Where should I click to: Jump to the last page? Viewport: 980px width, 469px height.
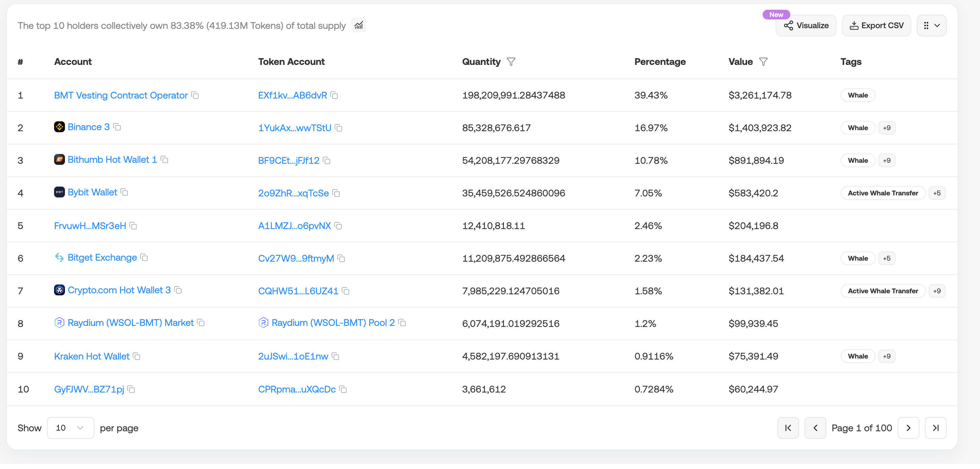point(935,428)
